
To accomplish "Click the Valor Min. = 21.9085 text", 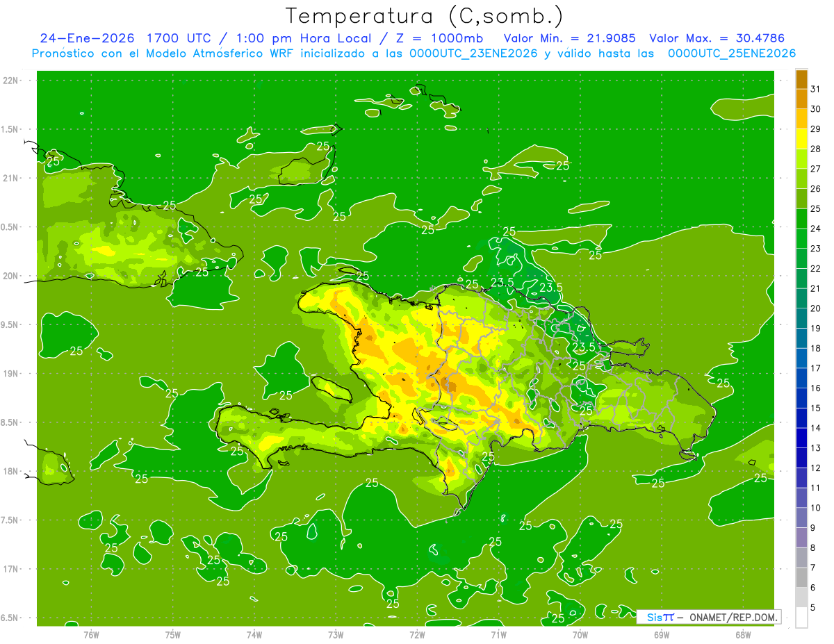I will point(569,38).
